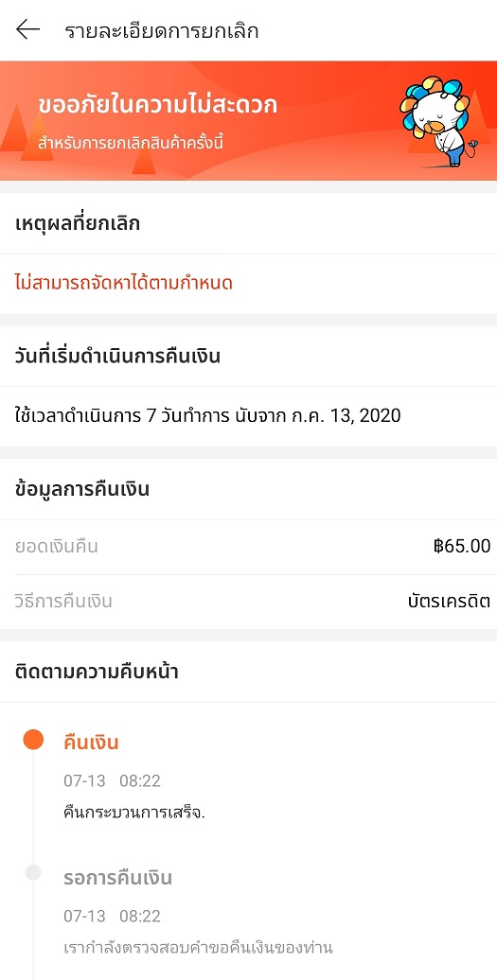
Task: Tap the orange คืนเงิน status title
Action: (91, 744)
